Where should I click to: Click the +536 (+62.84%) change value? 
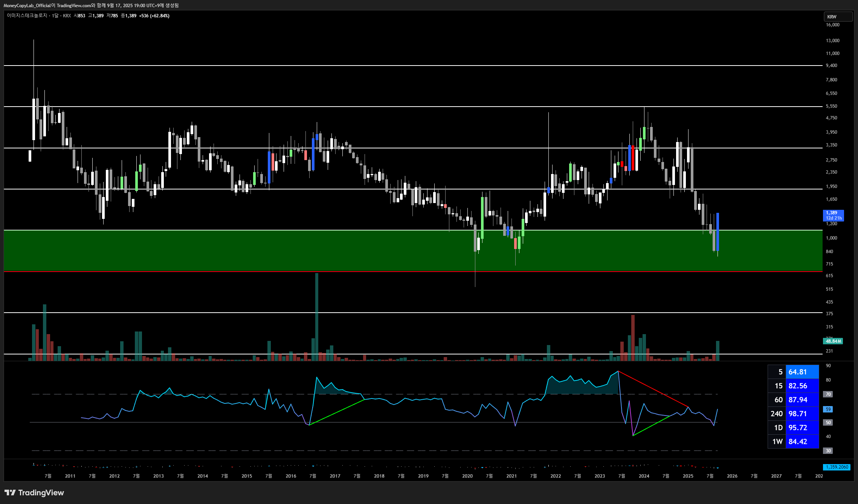pyautogui.click(x=154, y=16)
